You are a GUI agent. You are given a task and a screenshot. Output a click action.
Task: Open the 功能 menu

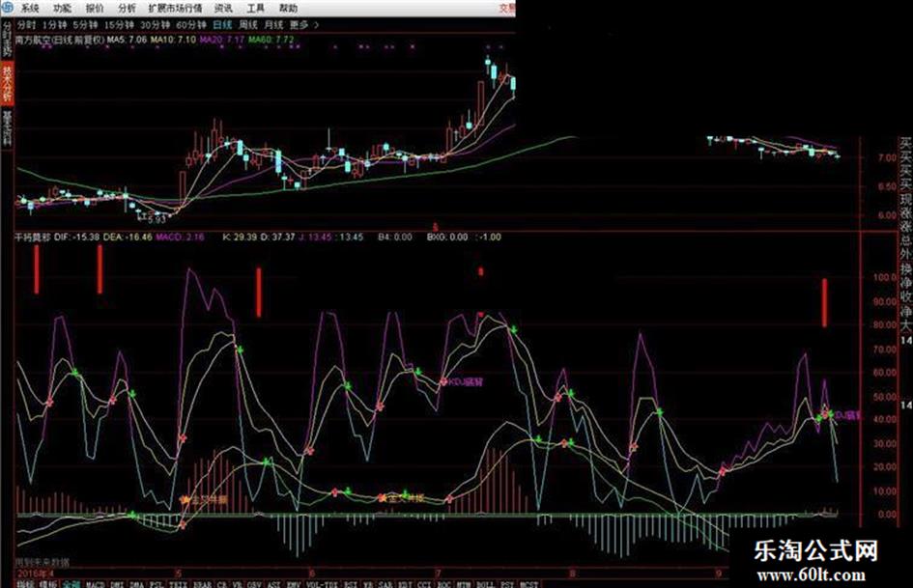point(62,8)
